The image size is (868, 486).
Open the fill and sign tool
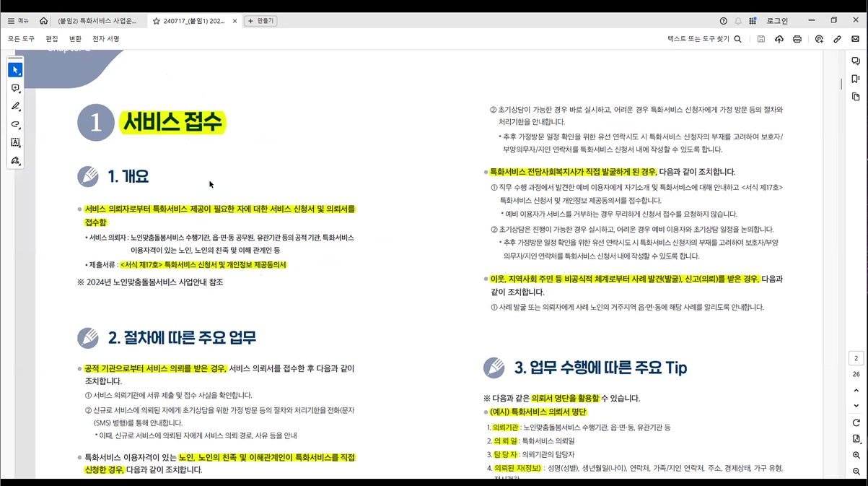15,160
